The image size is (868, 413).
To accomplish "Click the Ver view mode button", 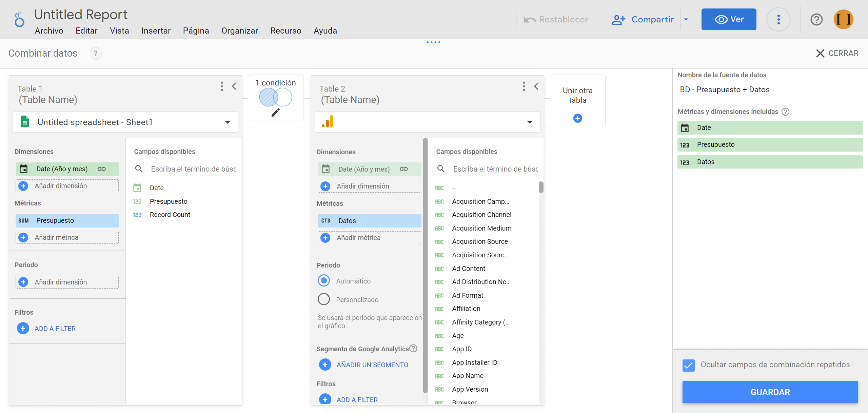I will tap(729, 19).
